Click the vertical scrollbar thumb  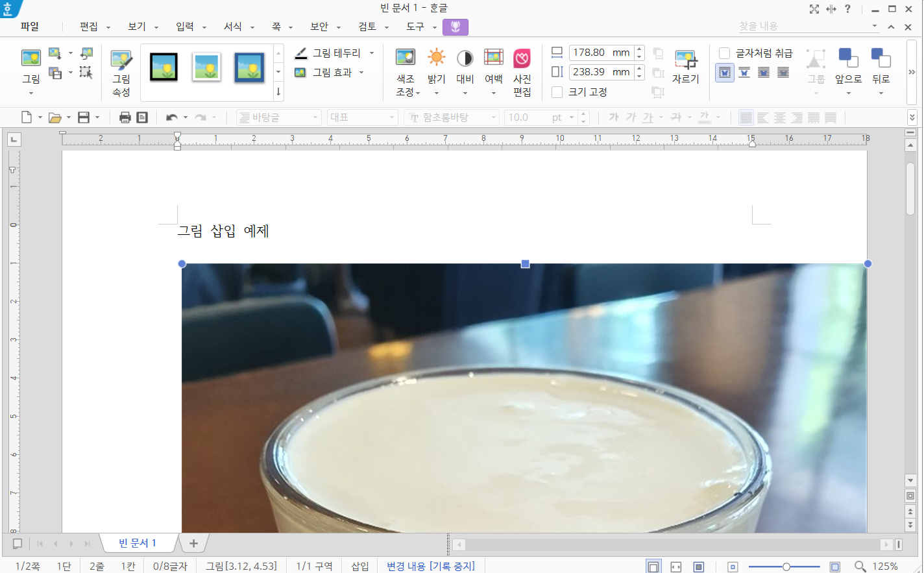click(910, 188)
